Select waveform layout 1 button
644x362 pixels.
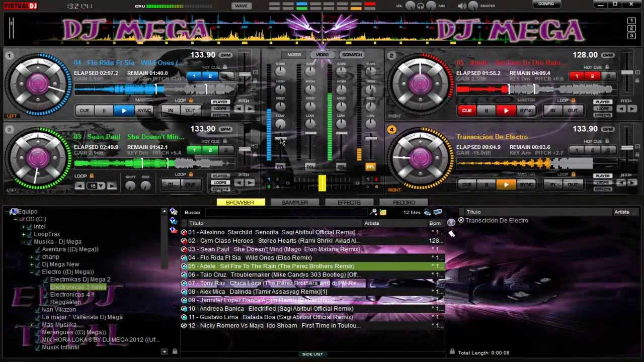point(631,21)
